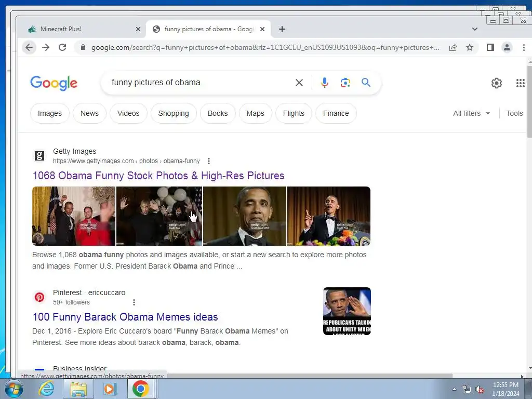Click in the Google search input field

coord(200,83)
